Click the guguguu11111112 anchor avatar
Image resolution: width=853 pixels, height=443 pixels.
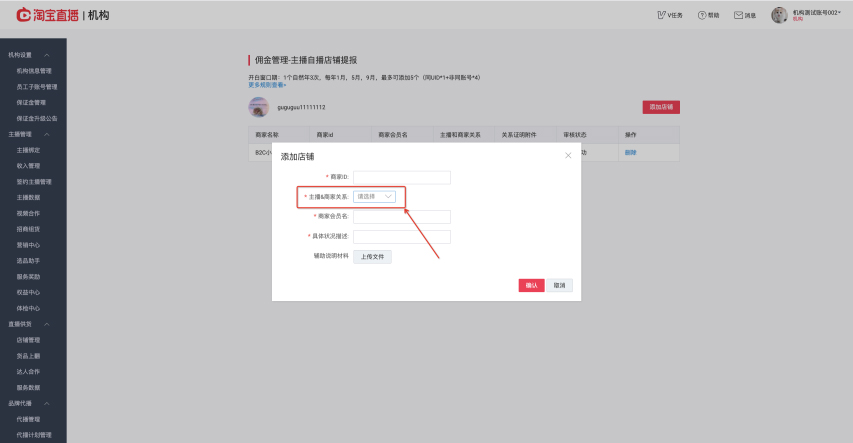tap(259, 107)
